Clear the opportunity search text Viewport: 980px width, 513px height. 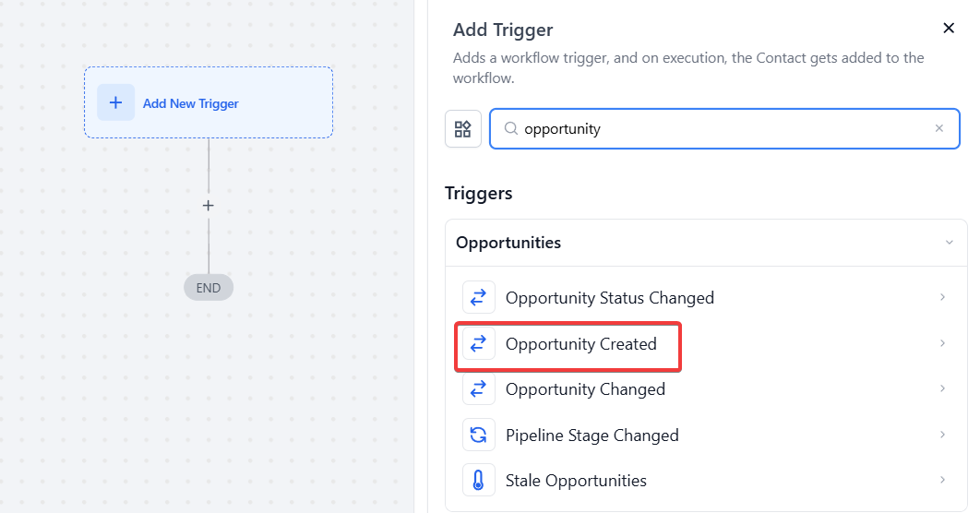pos(938,128)
